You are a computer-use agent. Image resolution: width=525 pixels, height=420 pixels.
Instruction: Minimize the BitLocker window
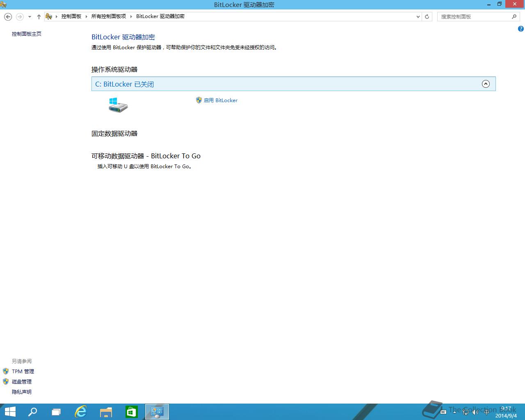488,5
